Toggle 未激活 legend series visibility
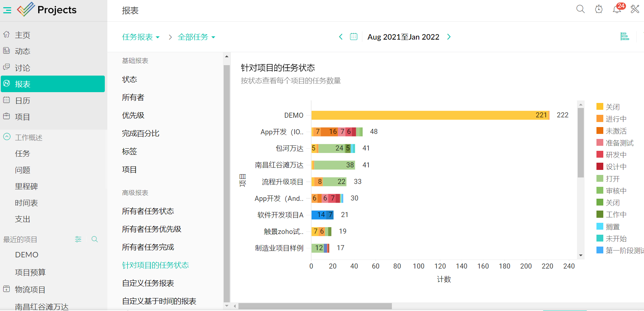644x311 pixels. click(616, 131)
